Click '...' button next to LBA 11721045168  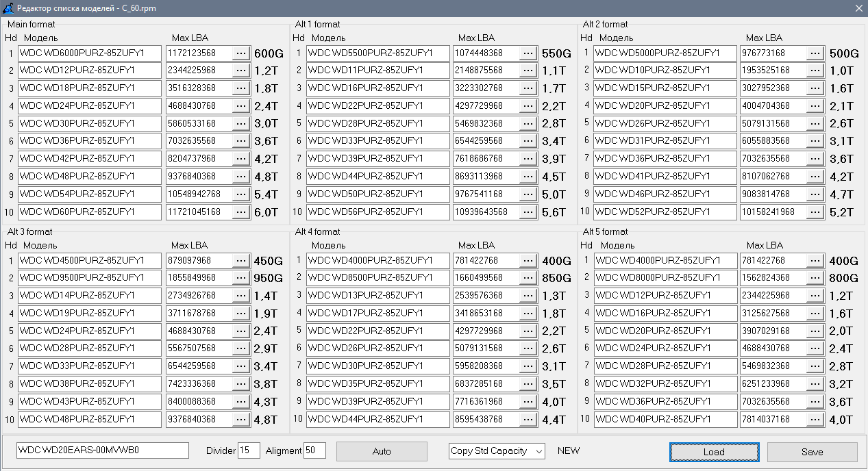[241, 212]
